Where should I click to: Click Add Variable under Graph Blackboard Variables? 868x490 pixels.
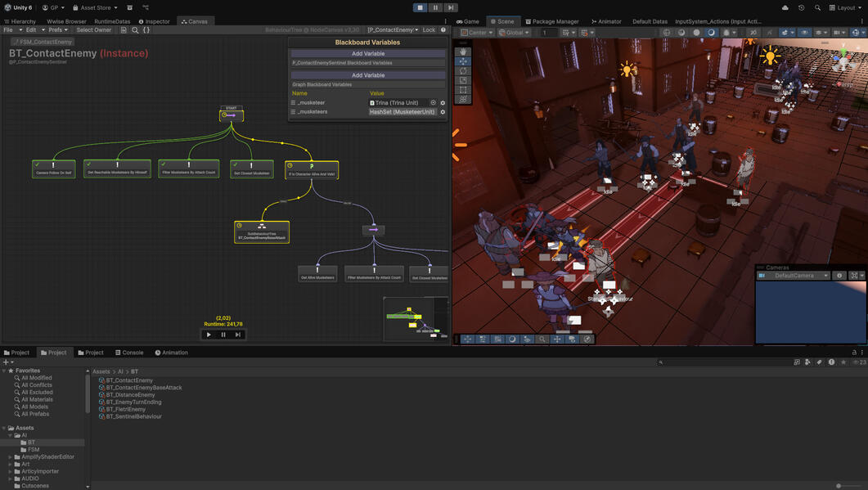point(368,75)
